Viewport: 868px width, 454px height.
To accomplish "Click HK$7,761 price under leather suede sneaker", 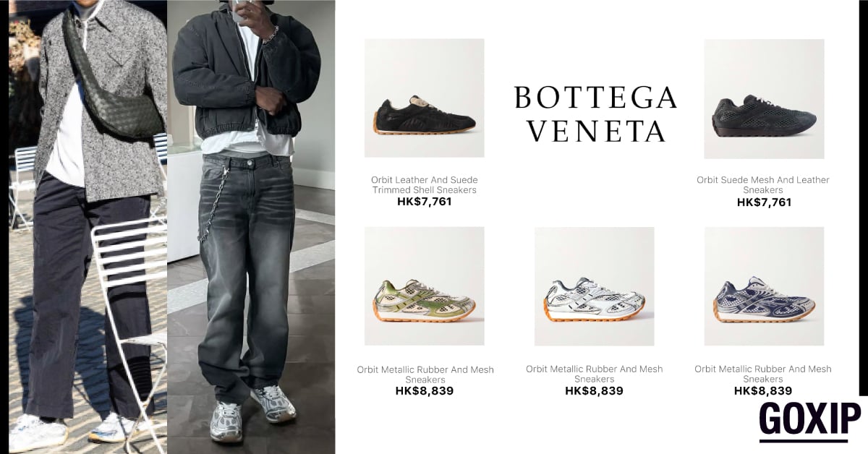I will click(425, 202).
